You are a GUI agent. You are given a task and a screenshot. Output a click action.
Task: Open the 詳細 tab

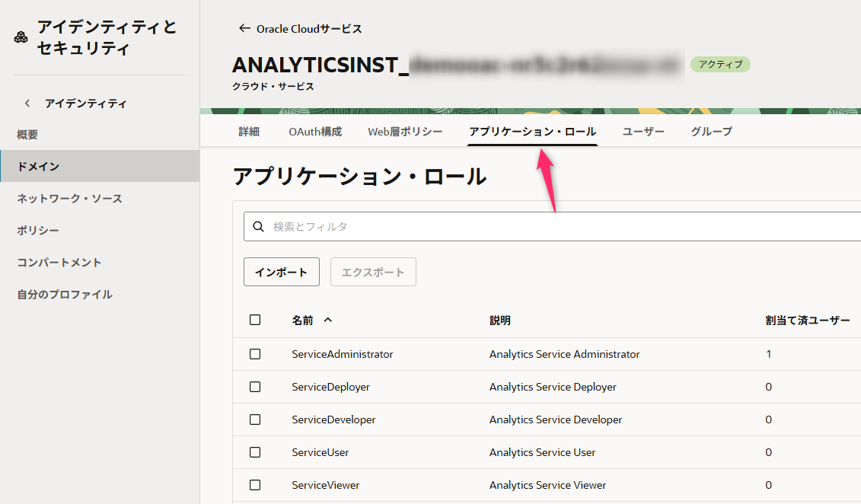point(249,132)
